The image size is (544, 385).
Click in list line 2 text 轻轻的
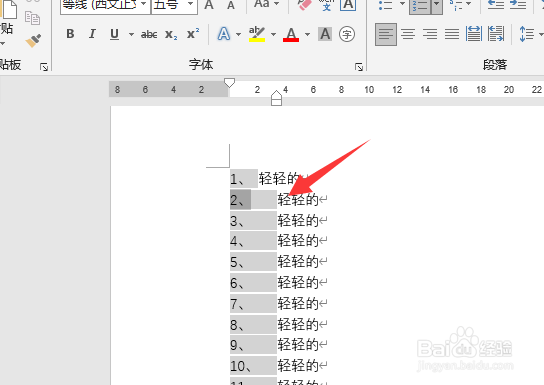(298, 200)
